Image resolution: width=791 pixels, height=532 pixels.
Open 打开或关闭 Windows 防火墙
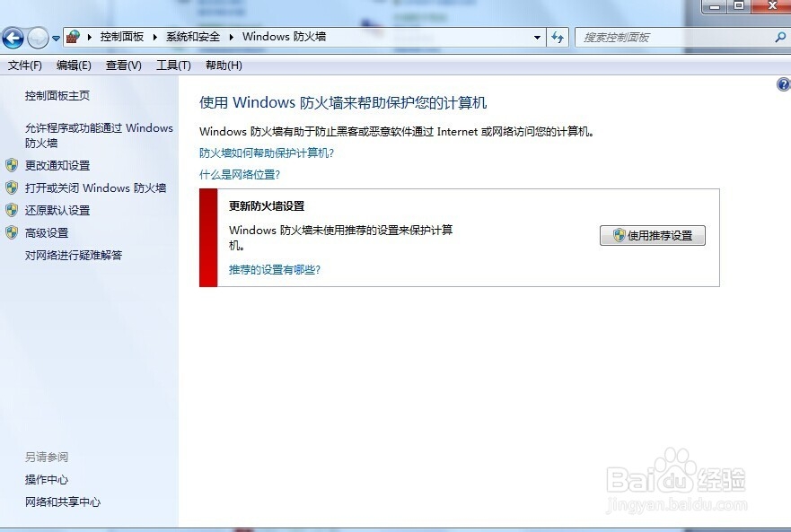(96, 188)
